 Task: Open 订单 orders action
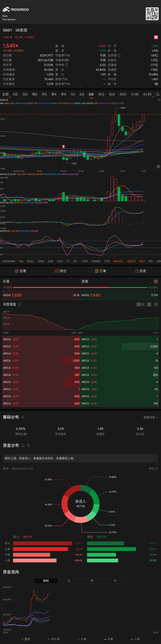point(100,271)
